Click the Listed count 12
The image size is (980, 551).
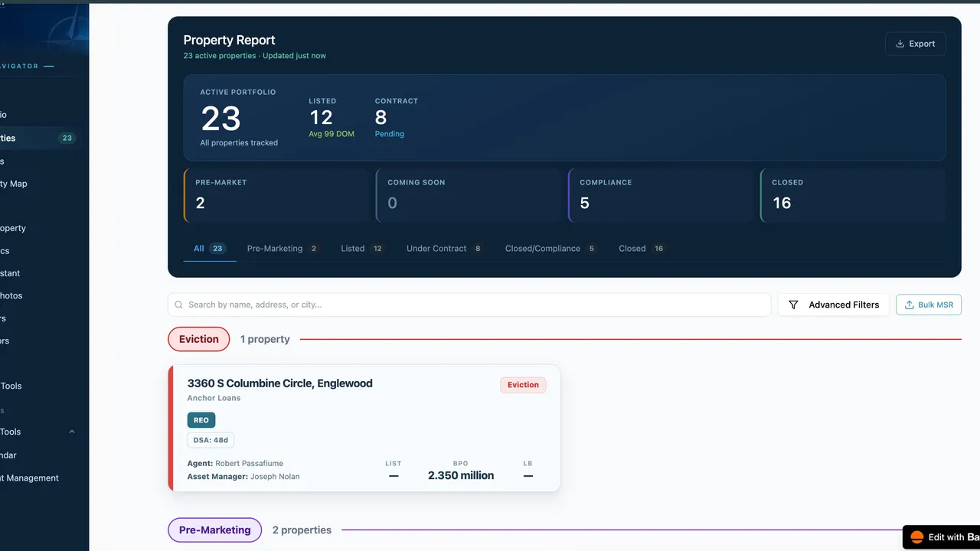321,117
